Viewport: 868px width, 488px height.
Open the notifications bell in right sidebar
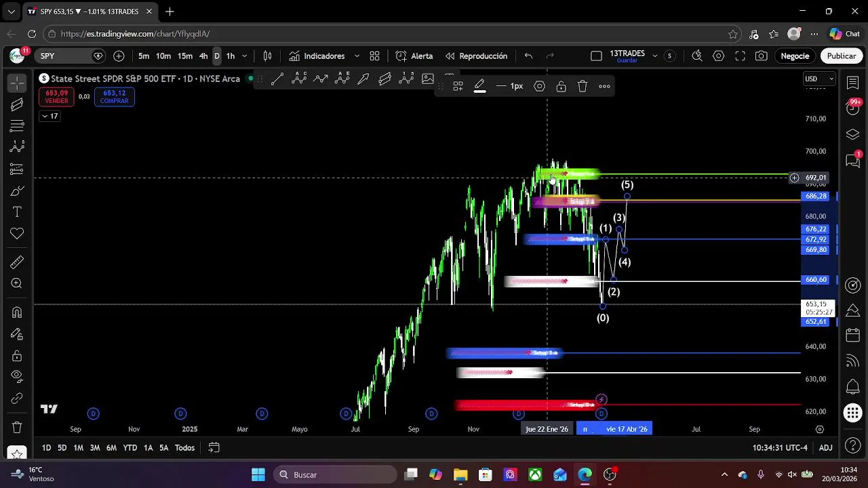tap(853, 387)
